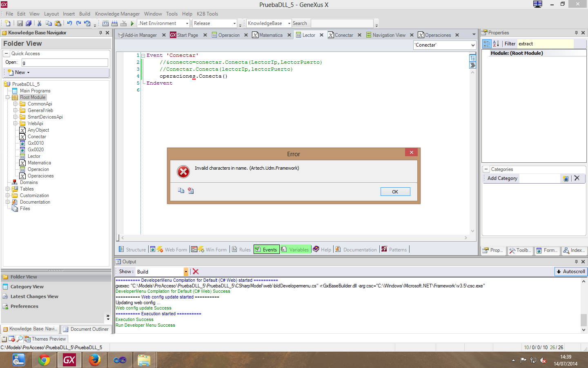This screenshot has width=588, height=368.
Task: Open the Web Form tab
Action: pyautogui.click(x=169, y=249)
